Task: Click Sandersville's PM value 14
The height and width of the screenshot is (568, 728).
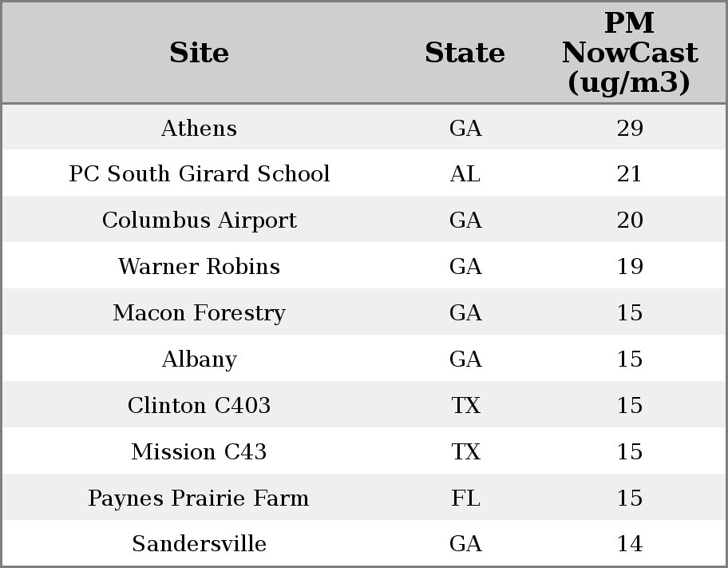Action: point(630,544)
